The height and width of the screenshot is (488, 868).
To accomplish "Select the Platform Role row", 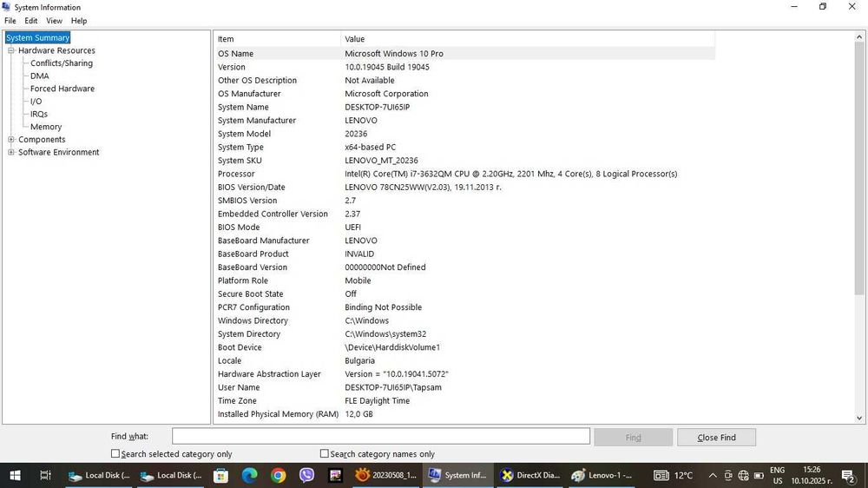I will click(x=464, y=280).
